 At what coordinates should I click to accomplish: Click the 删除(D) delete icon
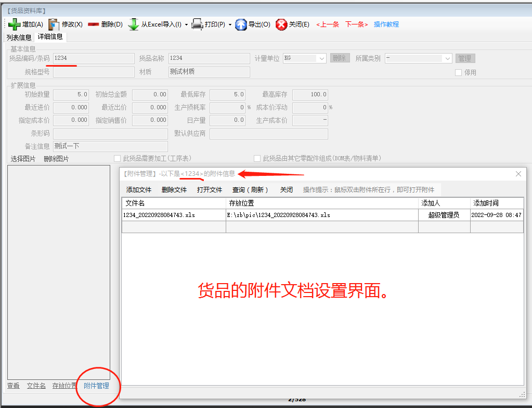pyautogui.click(x=94, y=24)
